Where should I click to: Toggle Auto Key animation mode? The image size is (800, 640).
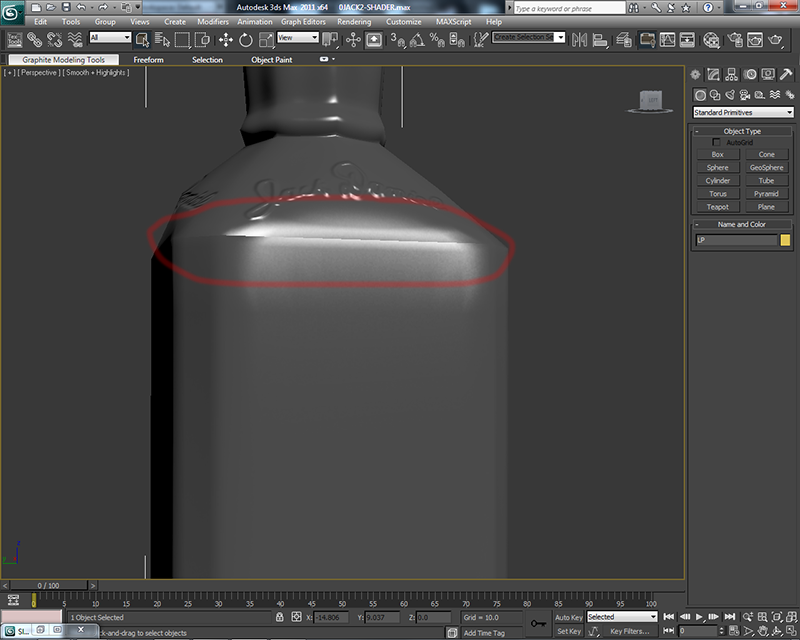569,617
